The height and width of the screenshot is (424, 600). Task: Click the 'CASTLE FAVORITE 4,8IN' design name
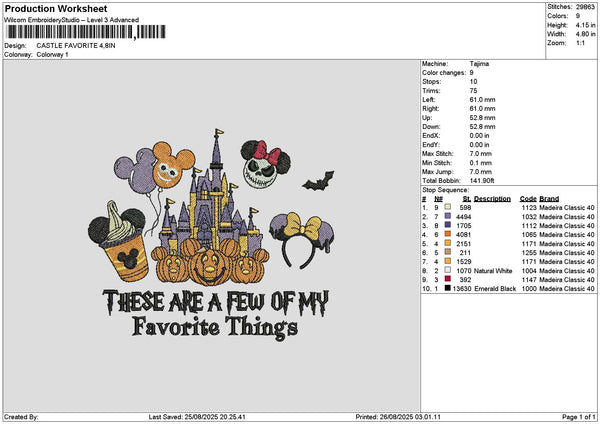click(x=76, y=46)
